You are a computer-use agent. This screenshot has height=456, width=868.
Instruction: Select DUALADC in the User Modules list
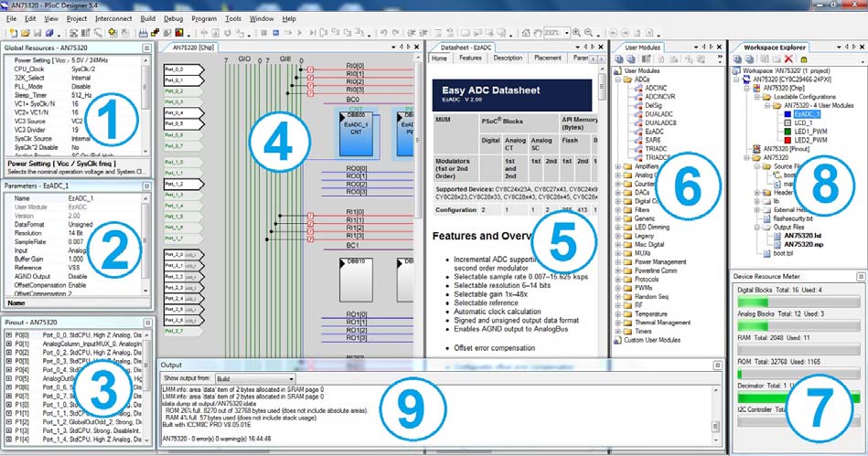(x=657, y=114)
